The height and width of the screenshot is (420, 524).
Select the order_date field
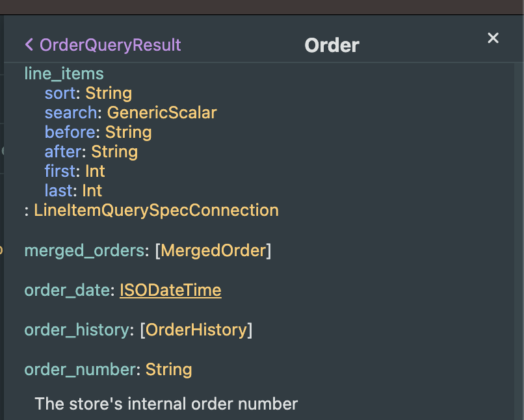point(67,290)
